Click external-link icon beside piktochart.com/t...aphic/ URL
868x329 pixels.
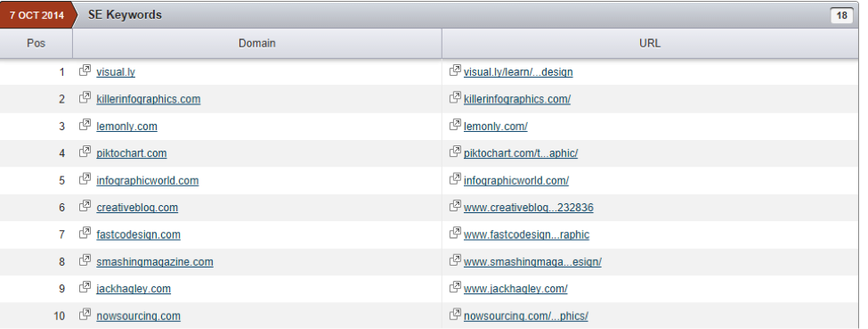point(455,152)
